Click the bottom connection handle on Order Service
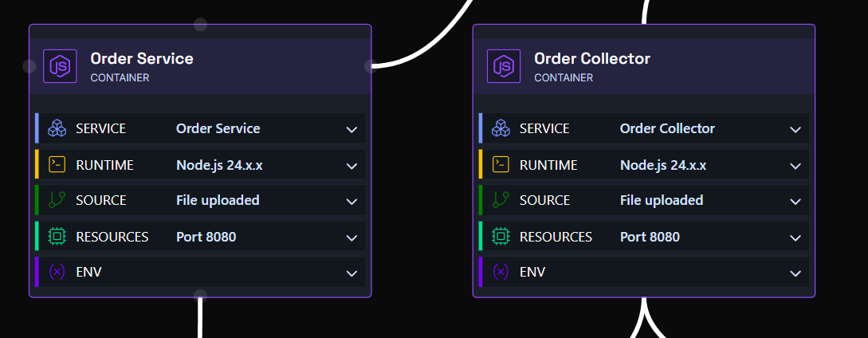Screen dimensions: 868x338 [200, 296]
